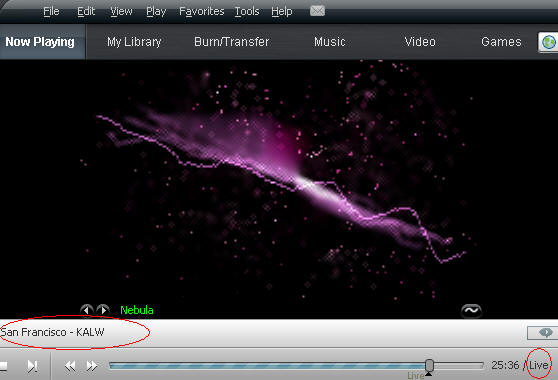Toggle the eye view button

coord(543,333)
